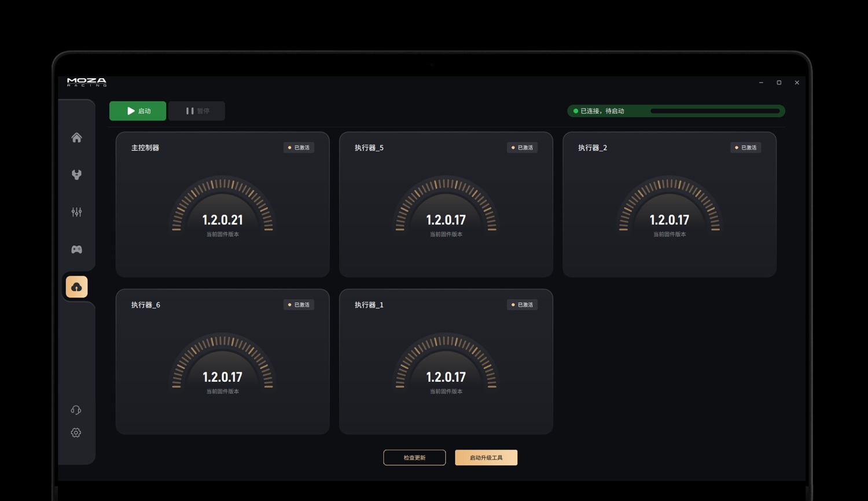Open the tuning sliders page in sidebar

tap(76, 212)
